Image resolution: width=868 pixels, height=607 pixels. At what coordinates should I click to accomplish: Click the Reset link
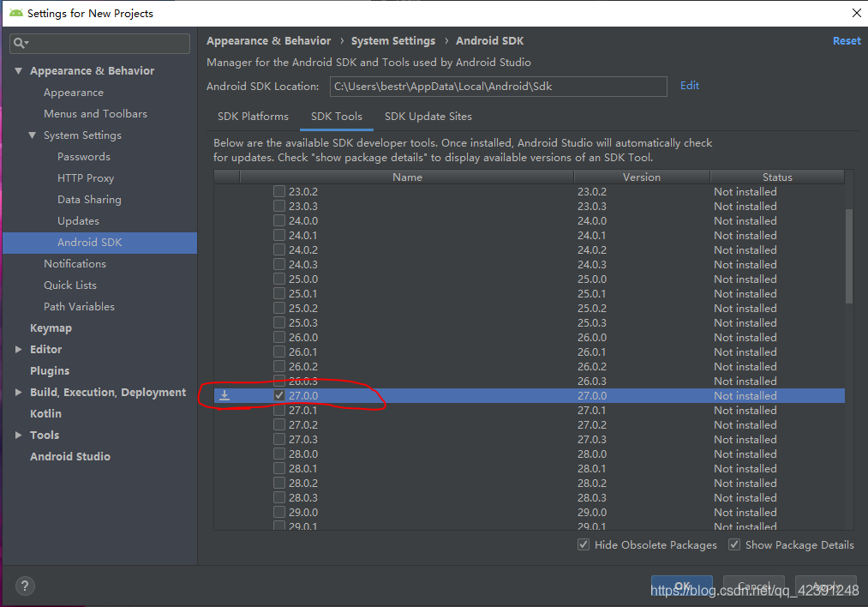(847, 40)
